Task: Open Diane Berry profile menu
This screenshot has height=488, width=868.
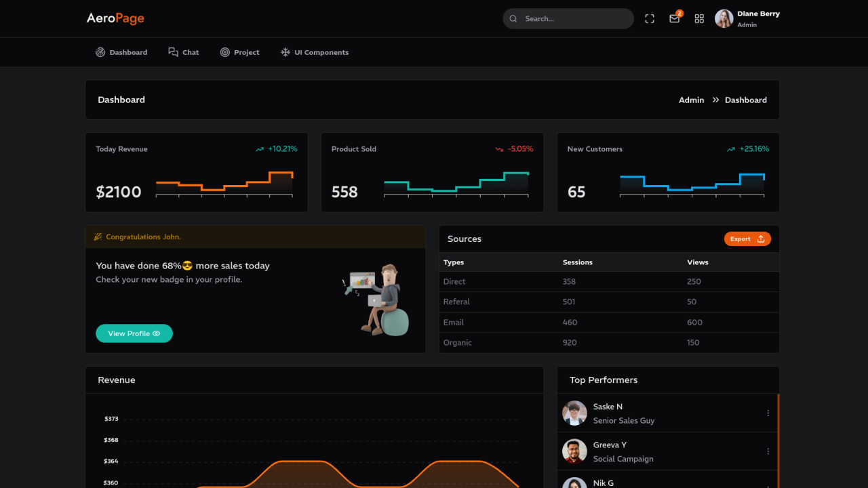Action: pos(747,19)
